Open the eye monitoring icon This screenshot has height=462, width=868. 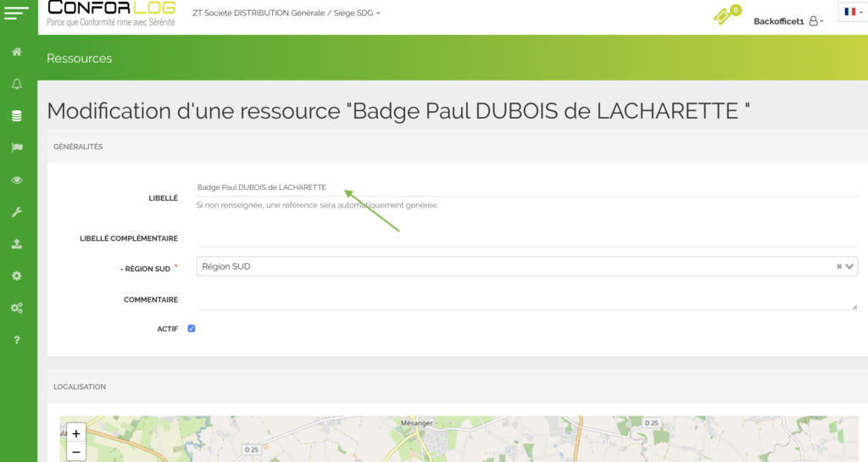click(17, 180)
